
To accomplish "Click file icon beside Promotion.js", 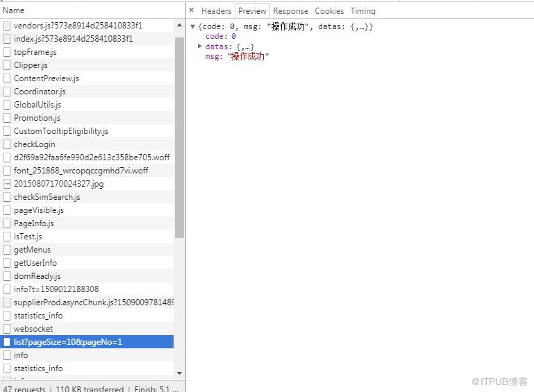I will pyautogui.click(x=7, y=118).
